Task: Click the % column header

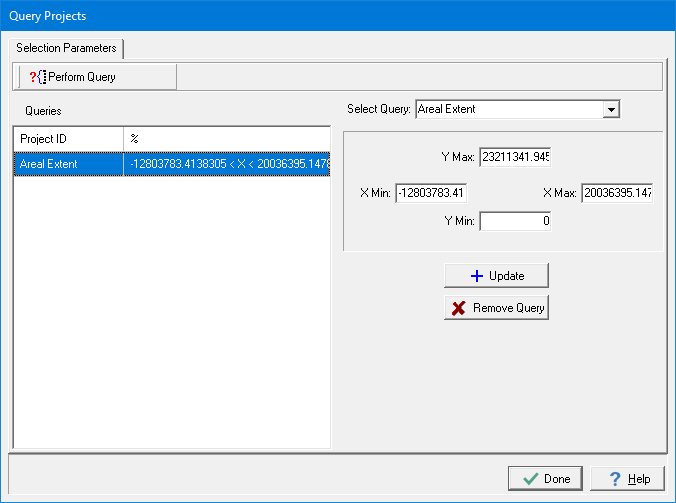Action: pos(226,138)
